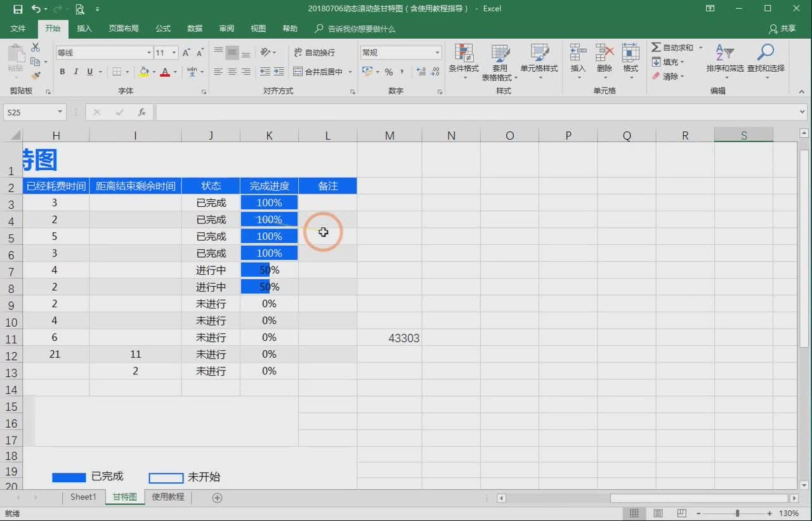Open Cell Styles (单元格样式)

tap(539, 62)
